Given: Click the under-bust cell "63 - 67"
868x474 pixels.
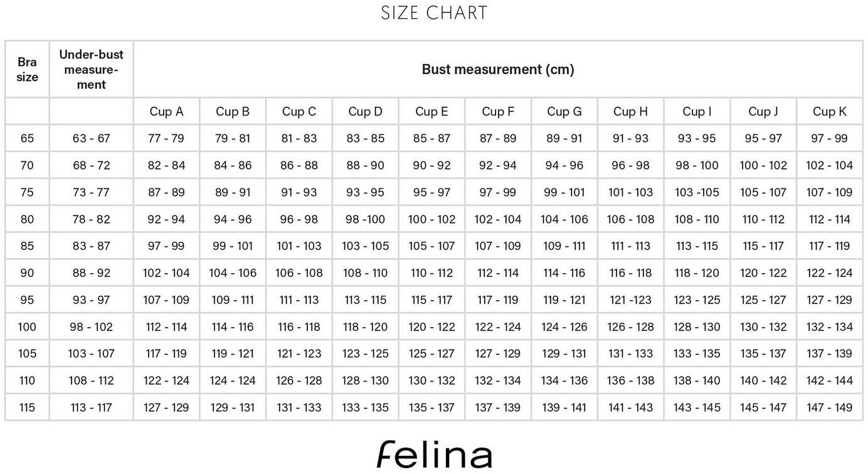Looking at the screenshot, I should click(x=92, y=139).
